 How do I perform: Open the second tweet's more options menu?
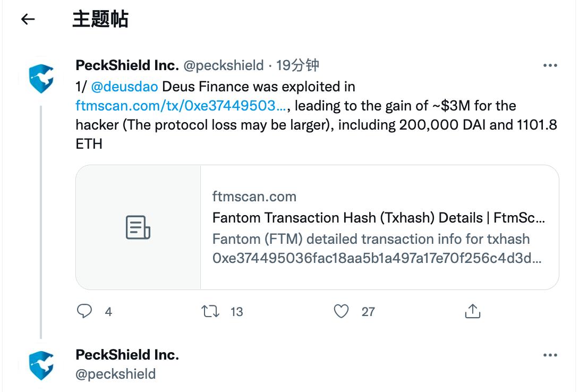pyautogui.click(x=550, y=355)
